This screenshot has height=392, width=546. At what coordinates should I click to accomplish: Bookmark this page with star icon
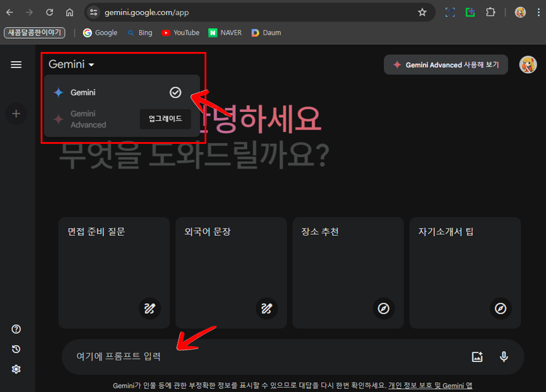tap(422, 12)
